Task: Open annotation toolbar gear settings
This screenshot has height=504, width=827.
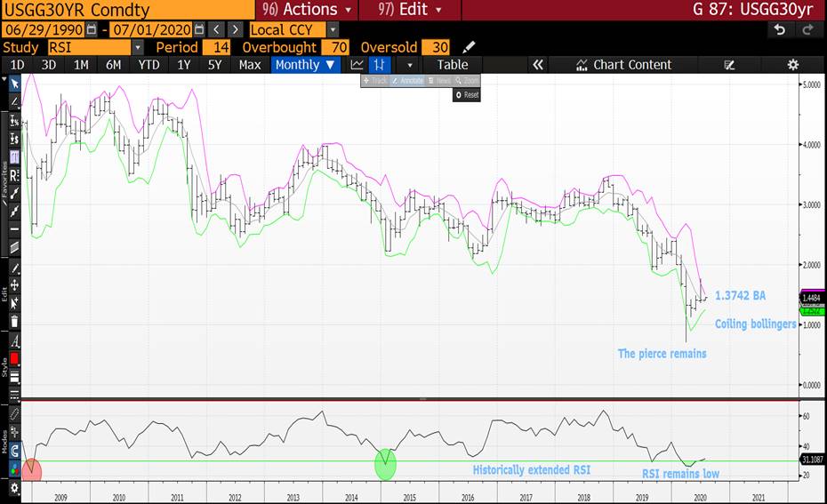Action: [x=15, y=488]
